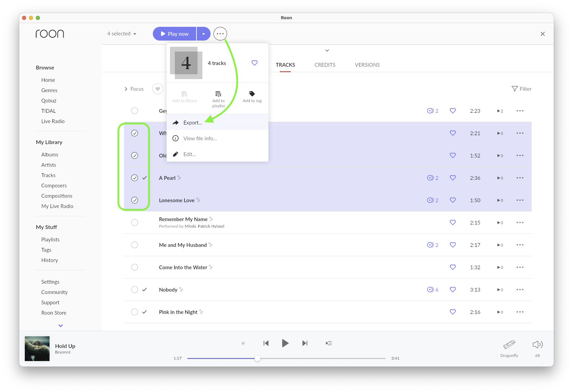Click the playback progress slider handle
The height and width of the screenshot is (392, 573).
[x=257, y=358]
